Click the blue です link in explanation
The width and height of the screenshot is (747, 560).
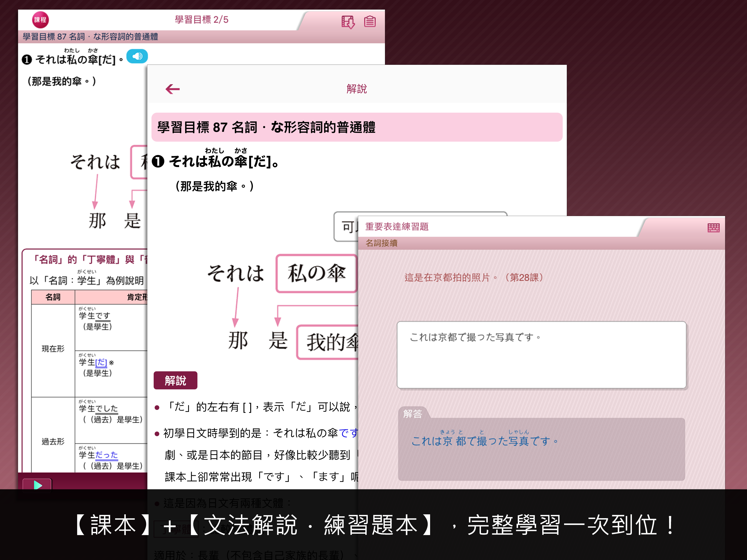pyautogui.click(x=348, y=433)
